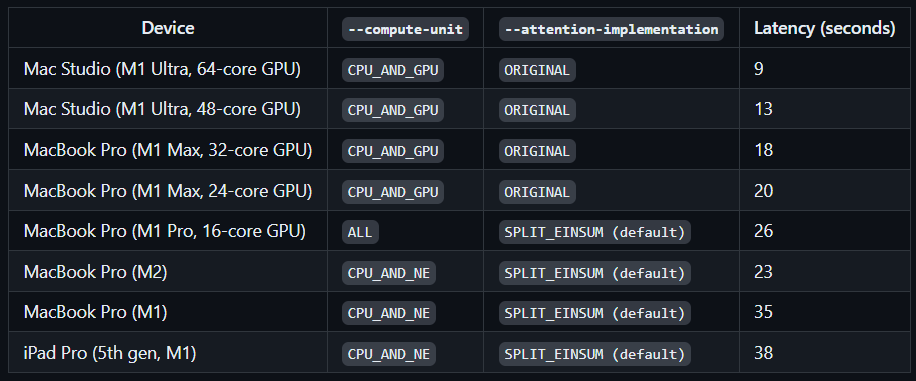
Task: Select CPU_AND_GPU tag in the 64-core row
Action: click(x=393, y=70)
